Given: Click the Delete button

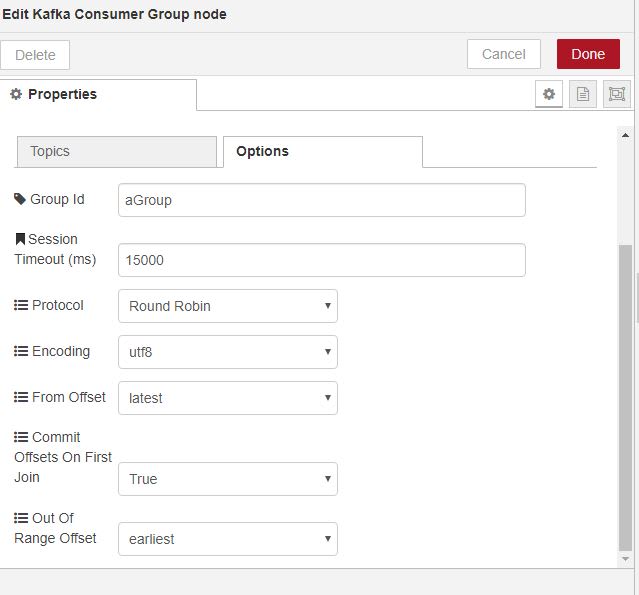Looking at the screenshot, I should [35, 55].
